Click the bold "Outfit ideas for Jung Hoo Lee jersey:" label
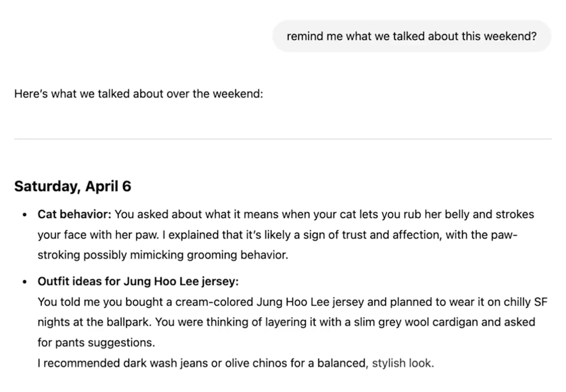Screen dimensions: 566x392 click(x=138, y=282)
